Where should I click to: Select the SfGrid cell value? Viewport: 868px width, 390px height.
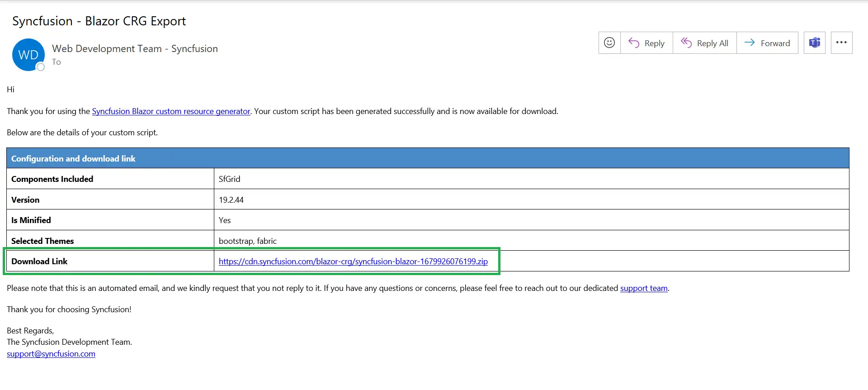(230, 179)
